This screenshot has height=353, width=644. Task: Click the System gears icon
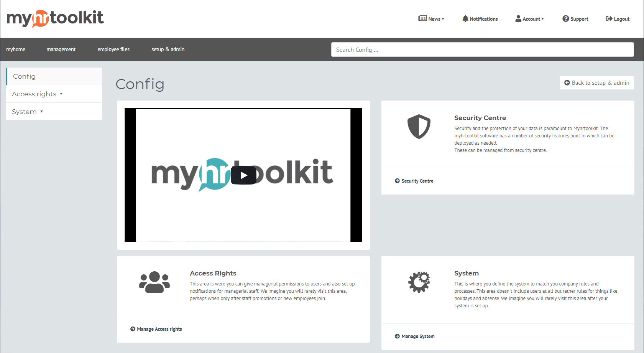[419, 282]
